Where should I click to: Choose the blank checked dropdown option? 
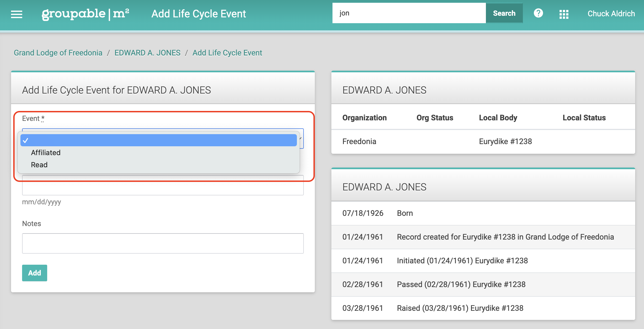coord(158,140)
